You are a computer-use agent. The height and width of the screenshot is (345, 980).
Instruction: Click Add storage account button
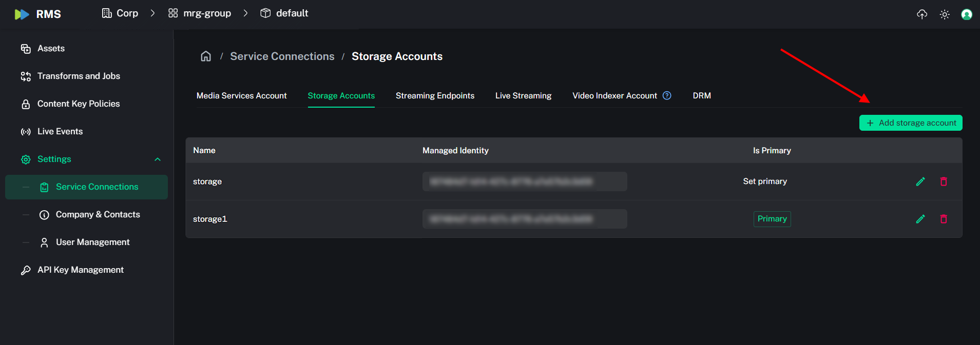911,123
